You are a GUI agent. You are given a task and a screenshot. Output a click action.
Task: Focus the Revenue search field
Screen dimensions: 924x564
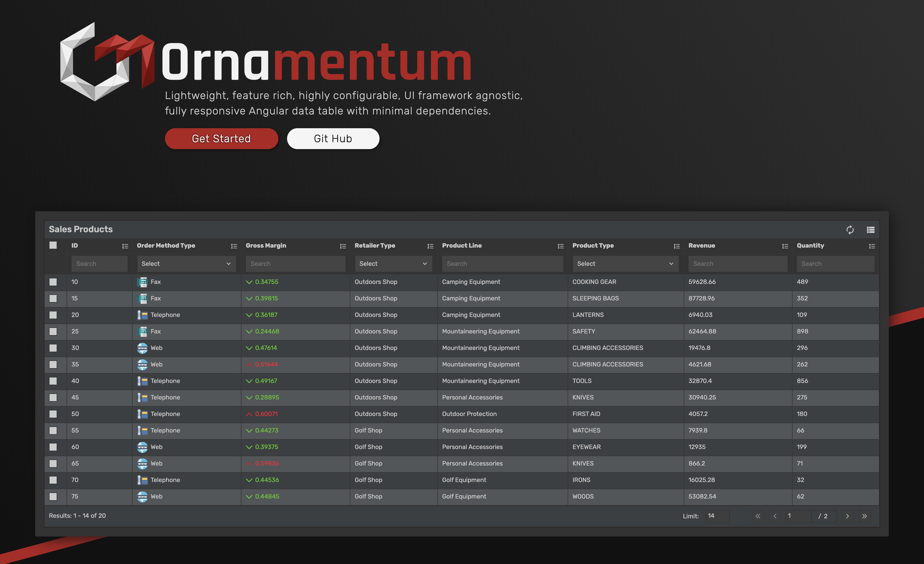738,264
